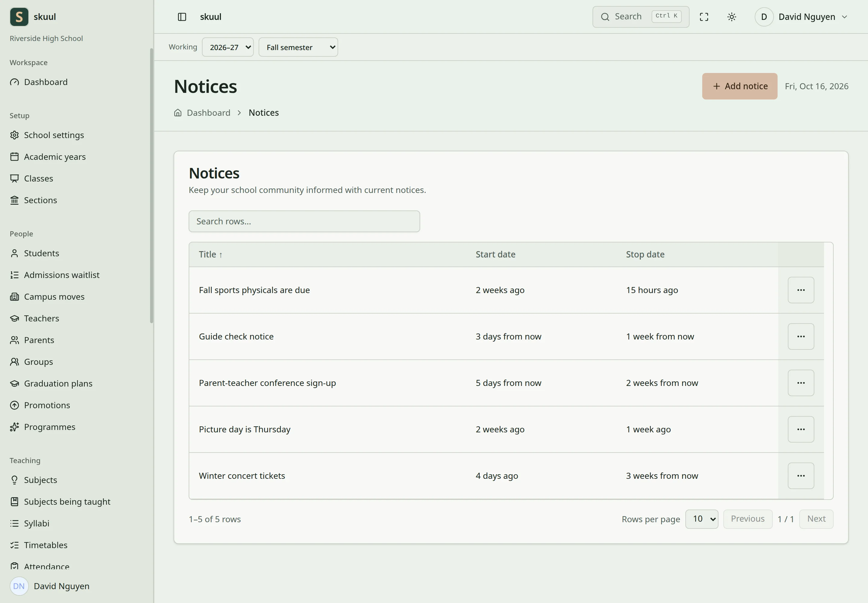
Task: Go to Dashboard breadcrumb link
Action: [209, 112]
